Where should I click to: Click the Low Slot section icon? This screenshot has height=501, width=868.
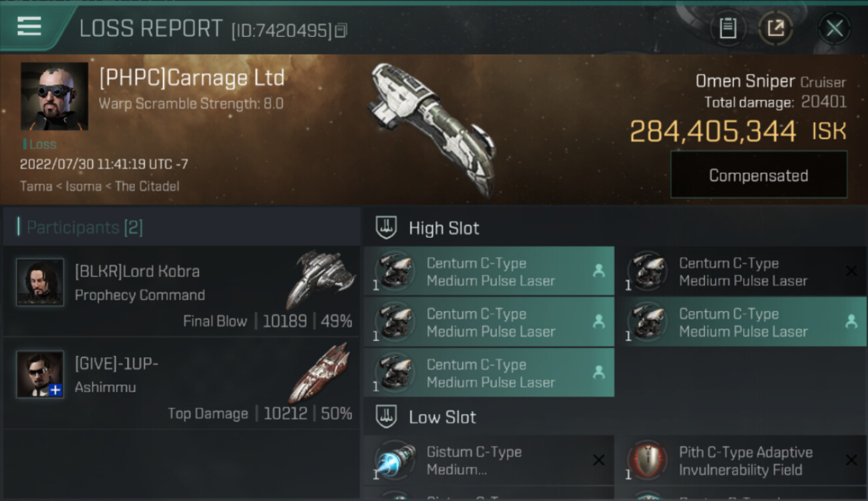[x=386, y=417]
